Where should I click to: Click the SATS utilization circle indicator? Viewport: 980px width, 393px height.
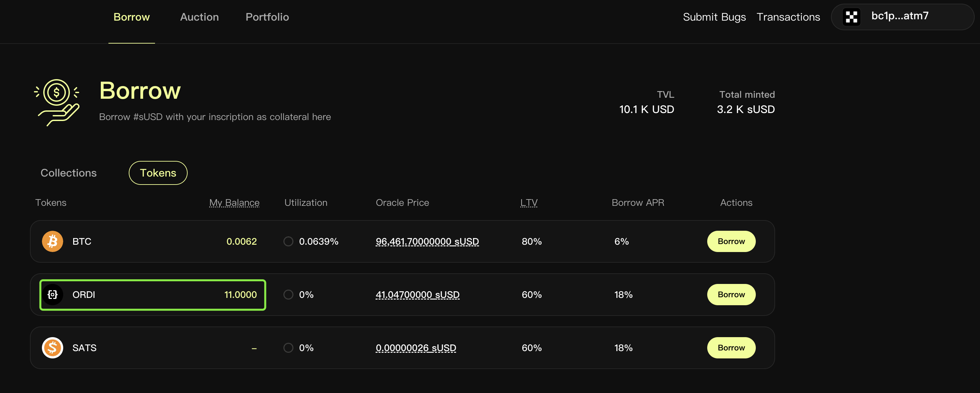pos(288,348)
